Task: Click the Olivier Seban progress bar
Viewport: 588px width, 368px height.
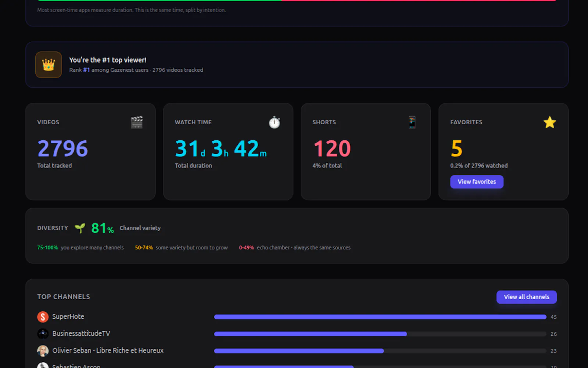Action: point(380,351)
